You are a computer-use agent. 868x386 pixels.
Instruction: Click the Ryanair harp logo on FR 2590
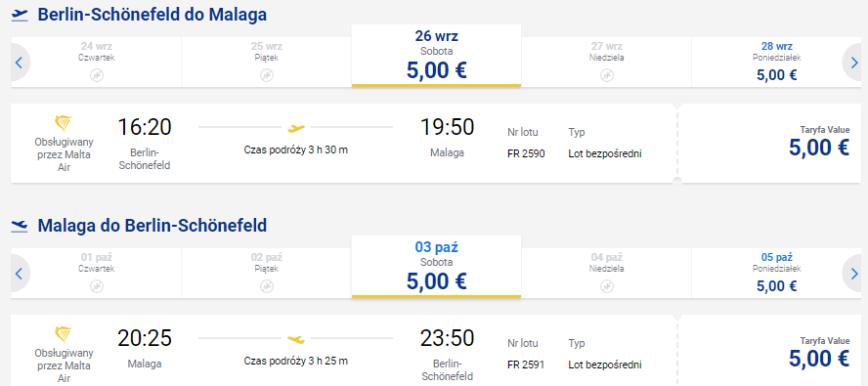pyautogui.click(x=64, y=124)
